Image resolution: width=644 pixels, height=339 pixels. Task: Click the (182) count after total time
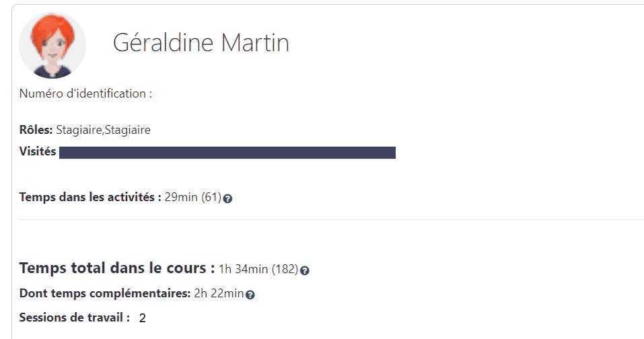tap(285, 270)
